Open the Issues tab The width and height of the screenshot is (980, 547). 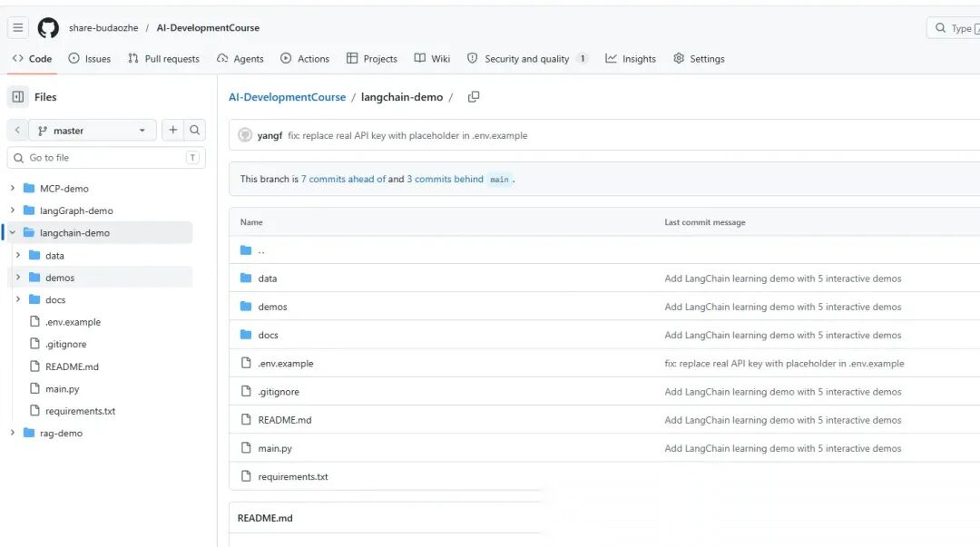coord(89,58)
